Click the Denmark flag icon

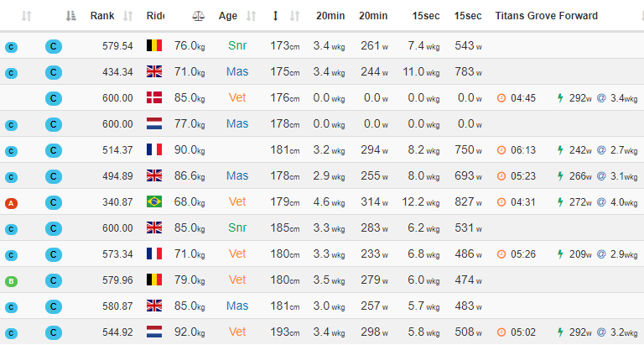(x=154, y=98)
